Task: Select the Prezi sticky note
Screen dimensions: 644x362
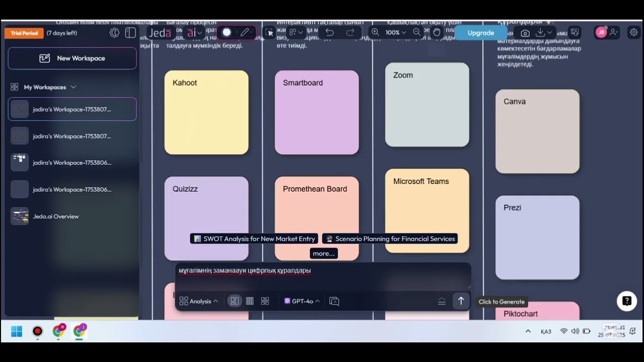Action: [537, 237]
